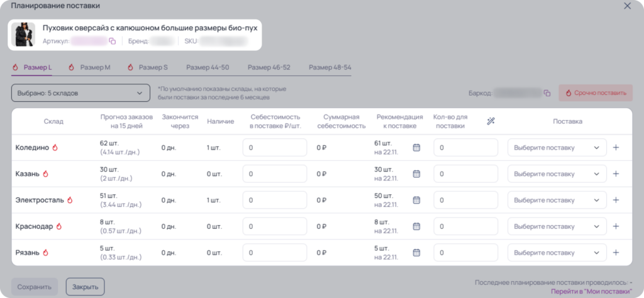Switch to the Размер 46-52 tab
Image resolution: width=644 pixels, height=298 pixels.
(x=269, y=67)
